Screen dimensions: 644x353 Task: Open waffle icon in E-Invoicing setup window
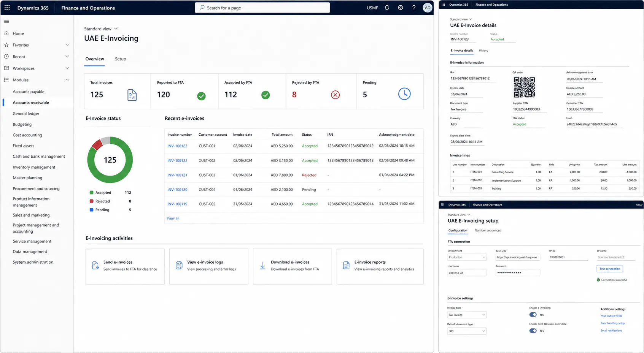[442, 204]
